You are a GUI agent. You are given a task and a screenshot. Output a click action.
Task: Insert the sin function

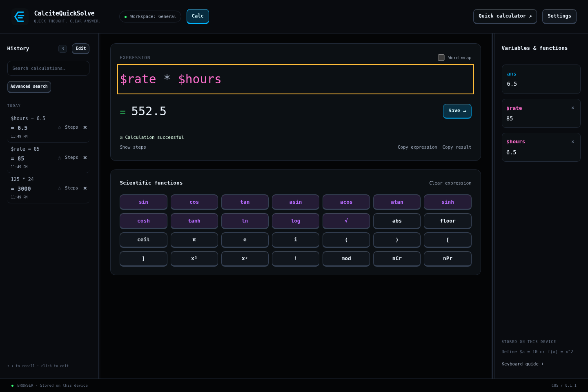[x=143, y=202]
